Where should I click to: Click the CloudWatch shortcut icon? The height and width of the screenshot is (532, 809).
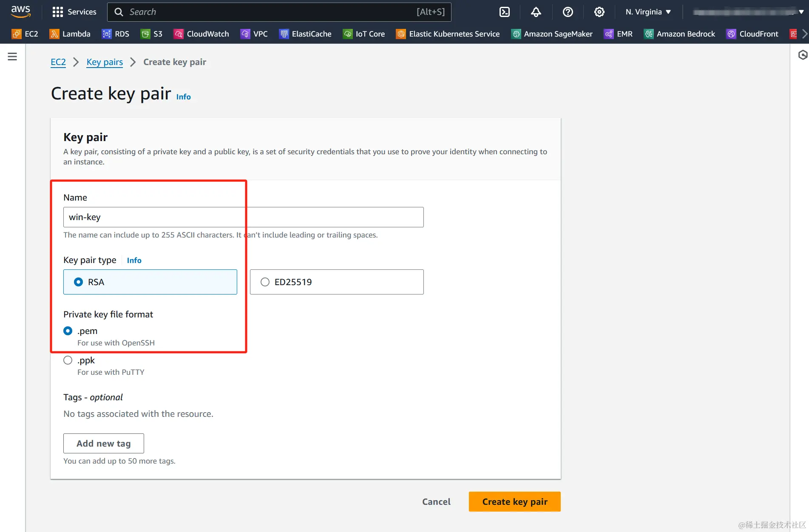(x=179, y=34)
